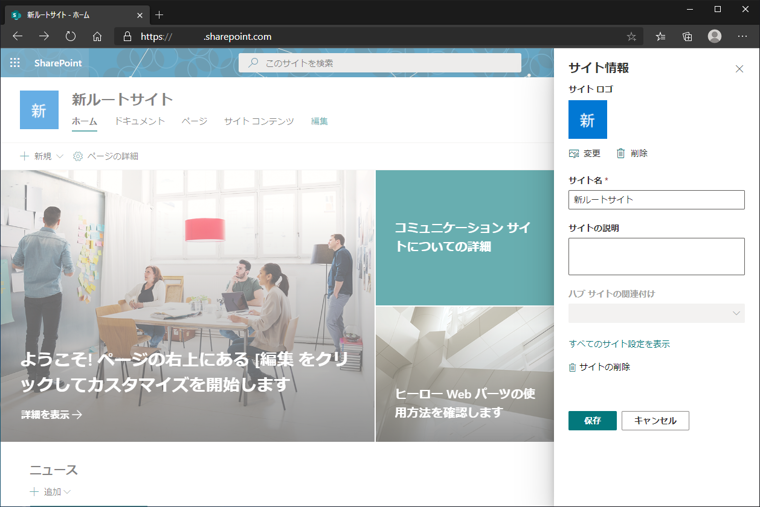
Task: Click the site title 新ルートサイト
Action: (x=122, y=99)
